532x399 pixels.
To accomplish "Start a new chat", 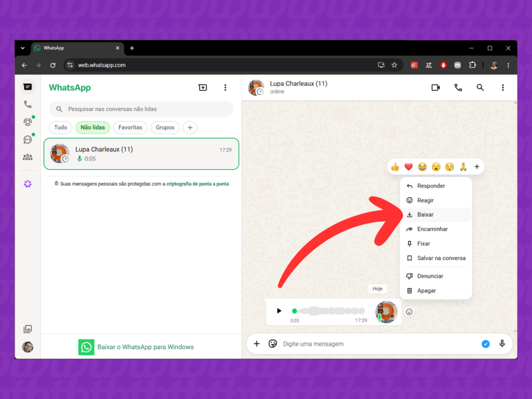I will [203, 87].
